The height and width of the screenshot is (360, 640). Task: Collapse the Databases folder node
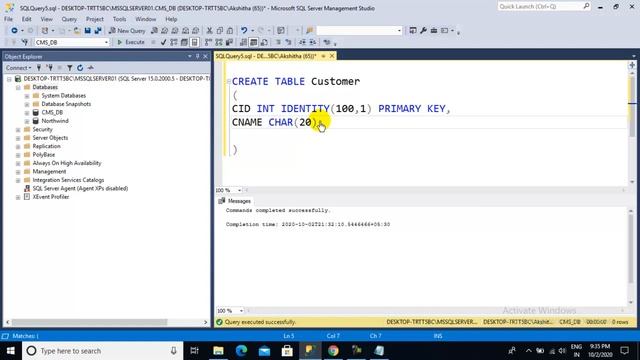[18, 87]
